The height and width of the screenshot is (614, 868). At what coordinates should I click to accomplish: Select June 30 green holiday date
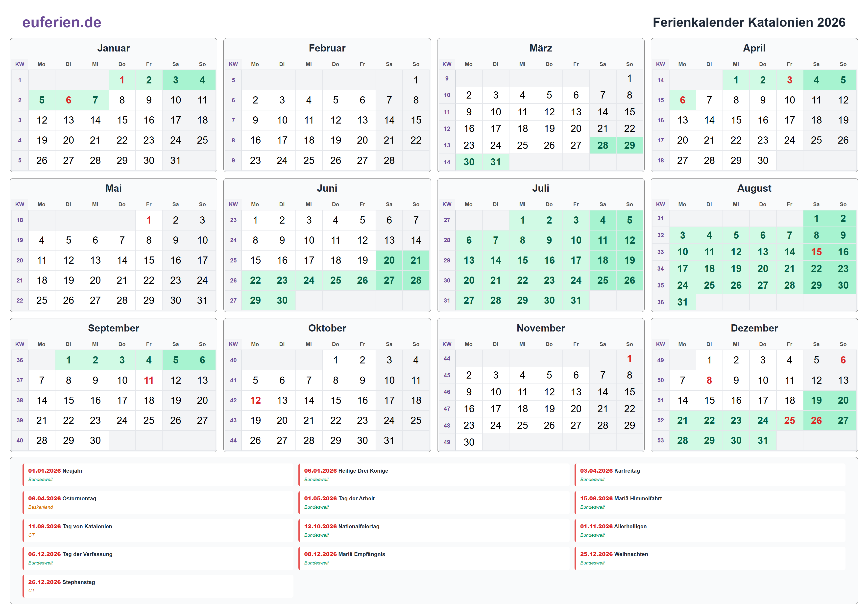pyautogui.click(x=282, y=300)
